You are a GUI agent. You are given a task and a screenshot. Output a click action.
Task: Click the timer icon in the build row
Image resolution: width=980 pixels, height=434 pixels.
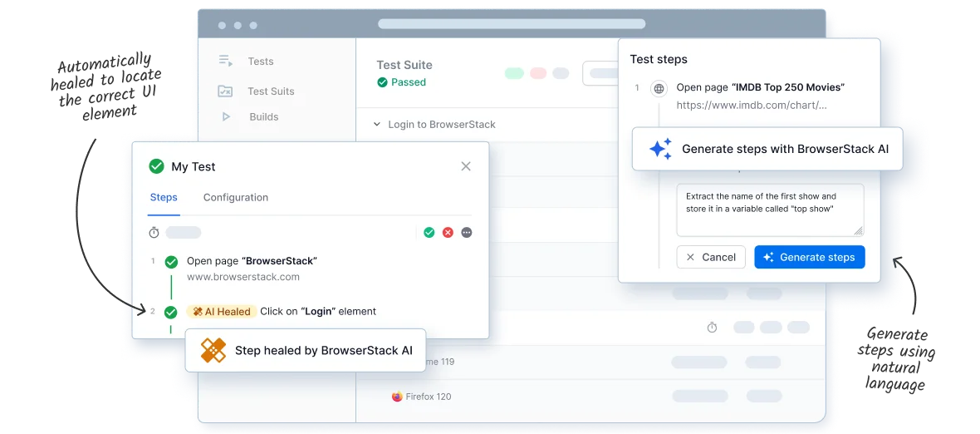pos(712,327)
